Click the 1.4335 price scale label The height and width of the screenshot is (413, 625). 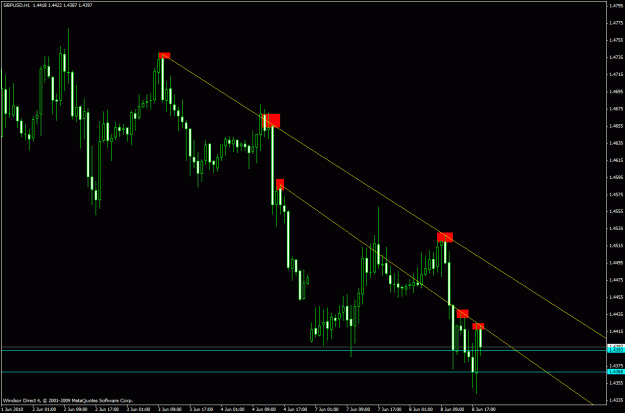[x=615, y=400]
